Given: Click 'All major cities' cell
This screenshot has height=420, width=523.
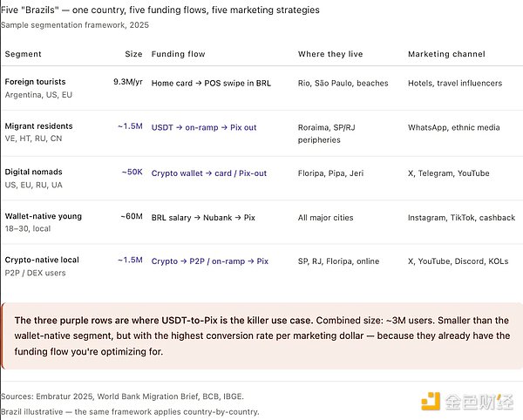Looking at the screenshot, I should [x=325, y=218].
